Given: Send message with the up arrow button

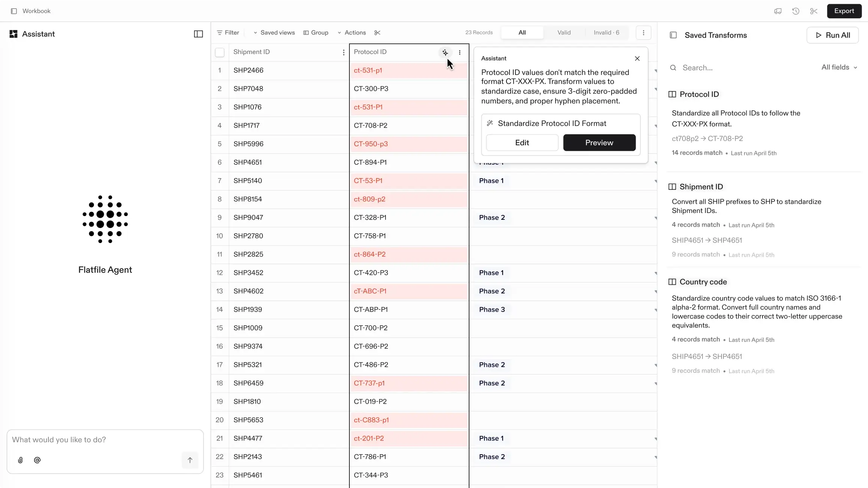Looking at the screenshot, I should click(x=190, y=460).
